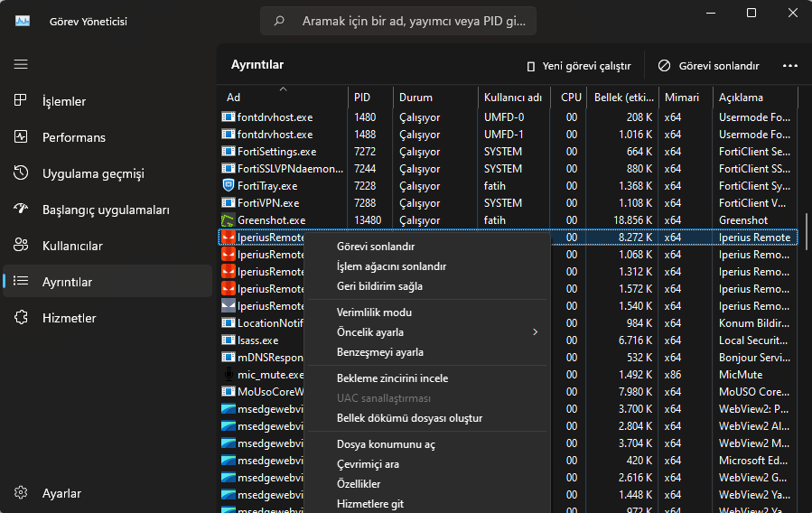Viewport: 812px width, 513px height.
Task: Click the FortiSettings.exe process icon
Action: [x=228, y=151]
